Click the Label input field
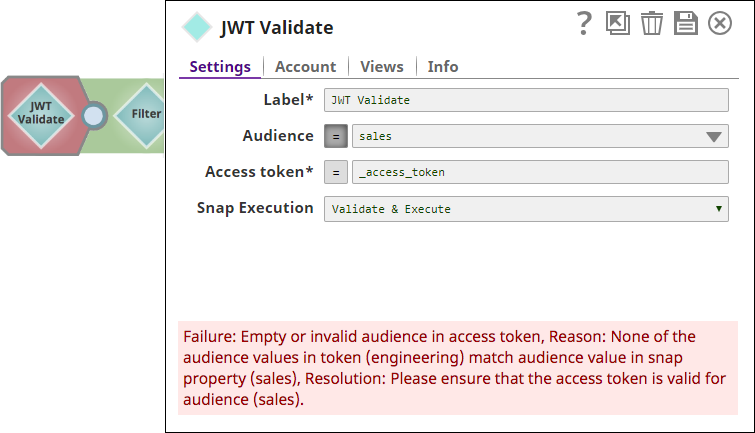 [526, 100]
